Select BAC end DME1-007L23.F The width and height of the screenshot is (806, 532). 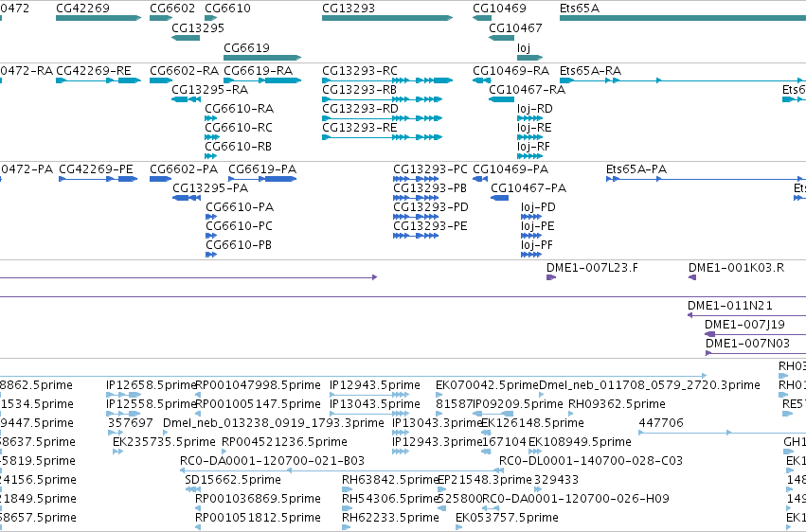point(551,277)
